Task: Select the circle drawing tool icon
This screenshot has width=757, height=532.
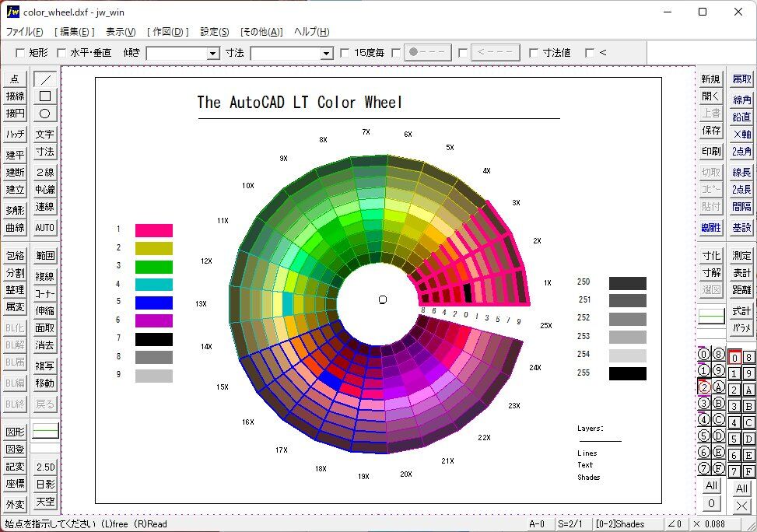Action: 45,114
